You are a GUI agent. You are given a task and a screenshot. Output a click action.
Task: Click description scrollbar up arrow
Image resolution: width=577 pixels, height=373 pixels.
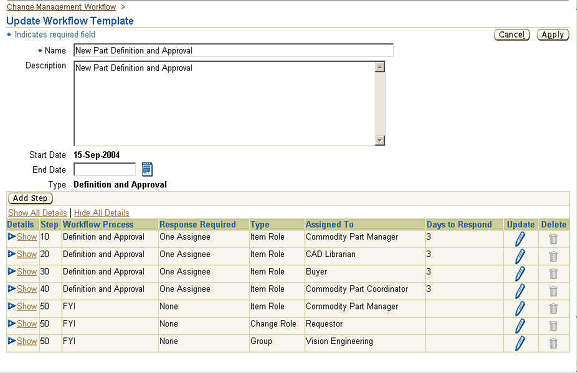pyautogui.click(x=380, y=67)
